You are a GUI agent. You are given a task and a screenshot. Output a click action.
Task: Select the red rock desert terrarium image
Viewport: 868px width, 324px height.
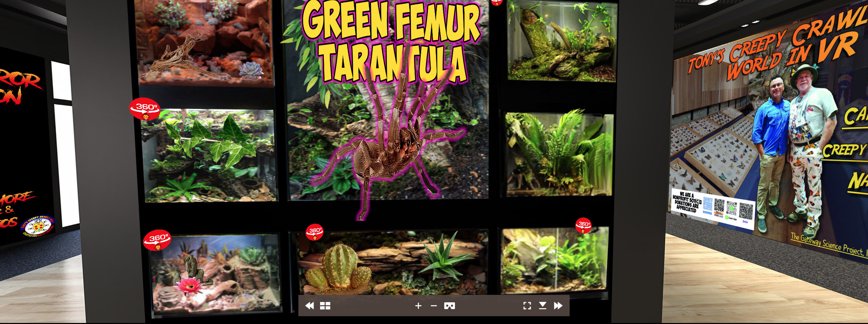[203, 44]
